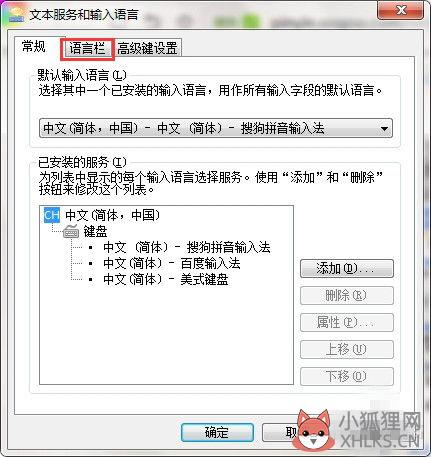The image size is (431, 457).
Task: Select the default language combo box 搜狗拼音输入法
Action: [216, 128]
